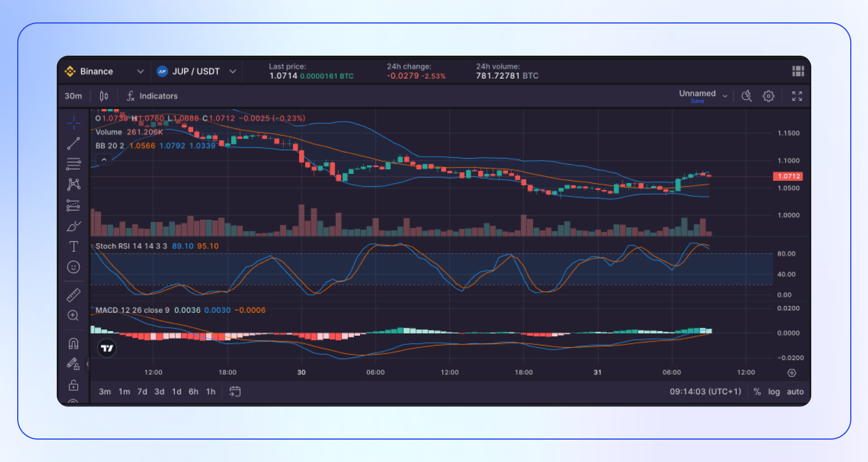Set date range to 3m
The height and width of the screenshot is (462, 868).
[x=105, y=391]
